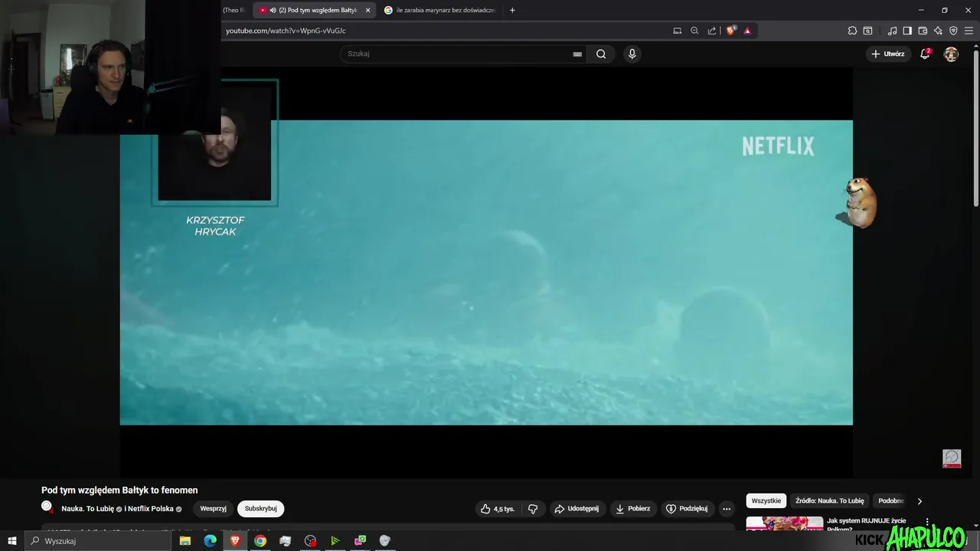Open the Nauka. To Lubię channel link
This screenshot has height=551, width=980.
[87, 509]
